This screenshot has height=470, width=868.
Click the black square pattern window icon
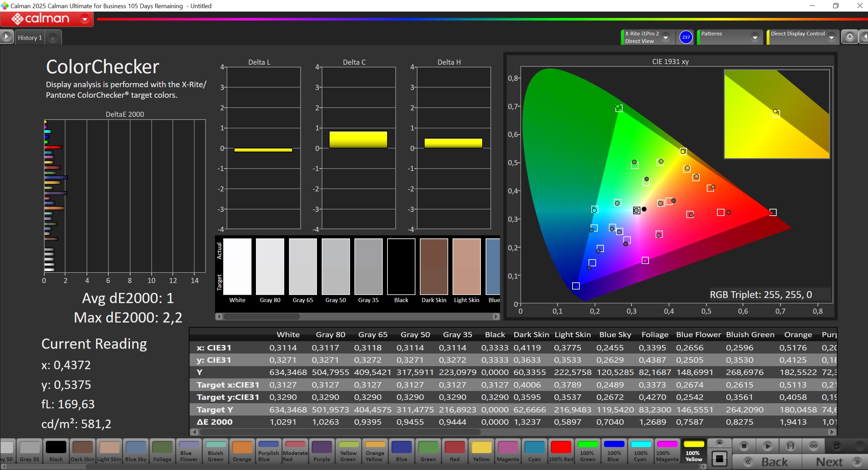point(719,459)
